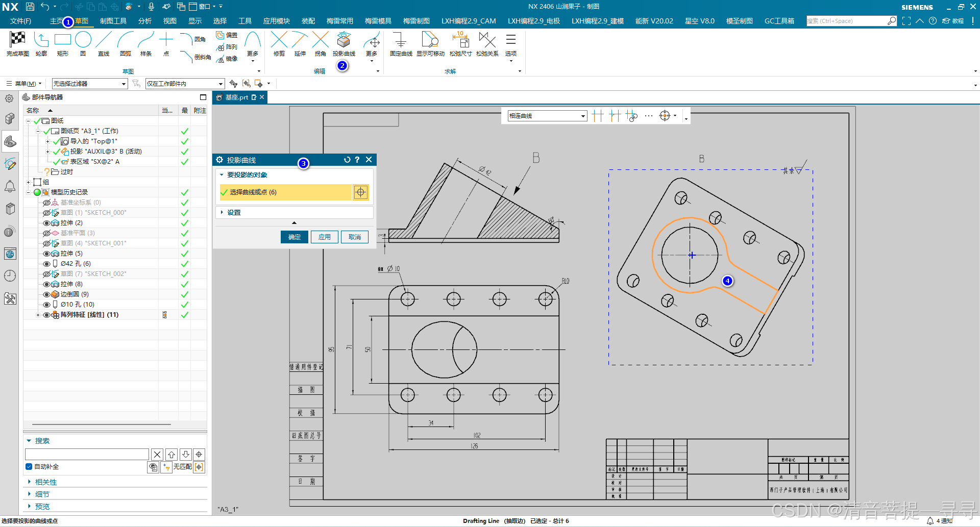Toggle visibility of Ø10 孔 (10)
This screenshot has width=980, height=527.
46,305
